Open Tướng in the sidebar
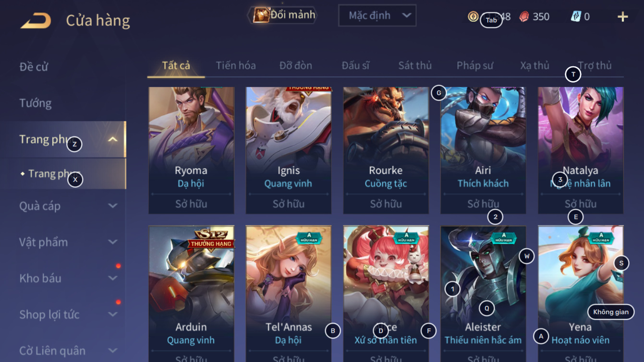This screenshot has height=362, width=644. pos(36,103)
